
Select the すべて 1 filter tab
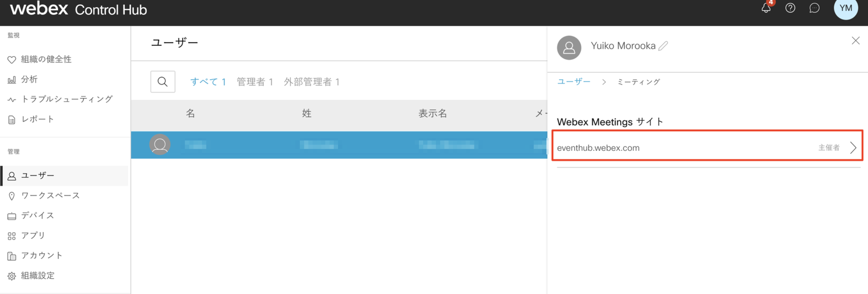click(x=208, y=82)
